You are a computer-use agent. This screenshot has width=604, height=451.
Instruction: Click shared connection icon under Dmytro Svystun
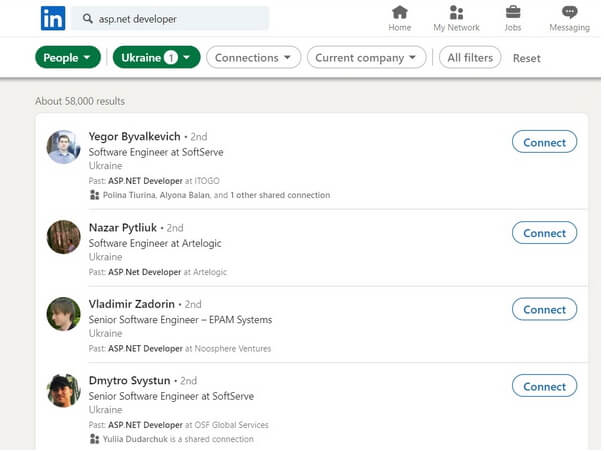(94, 439)
